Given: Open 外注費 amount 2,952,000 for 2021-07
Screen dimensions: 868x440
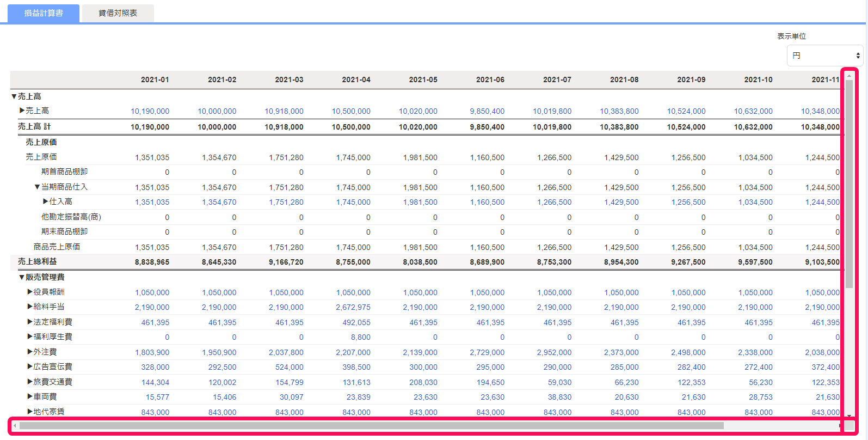Looking at the screenshot, I should tap(555, 352).
